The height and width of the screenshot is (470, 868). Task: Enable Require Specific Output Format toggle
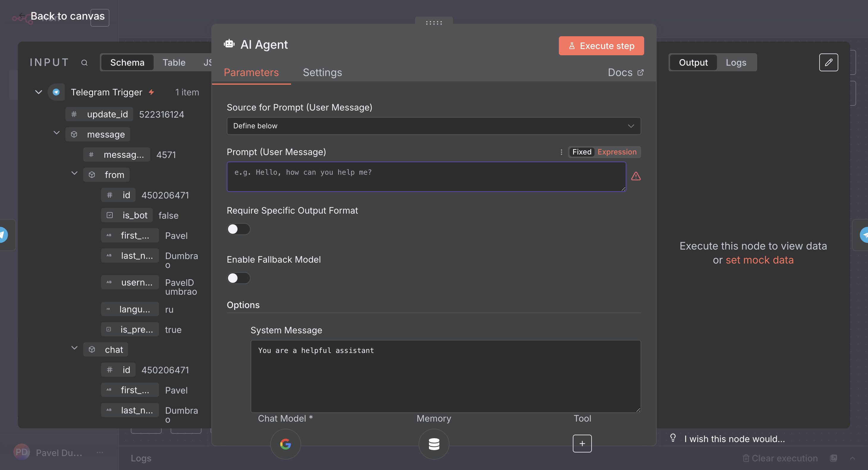point(238,229)
